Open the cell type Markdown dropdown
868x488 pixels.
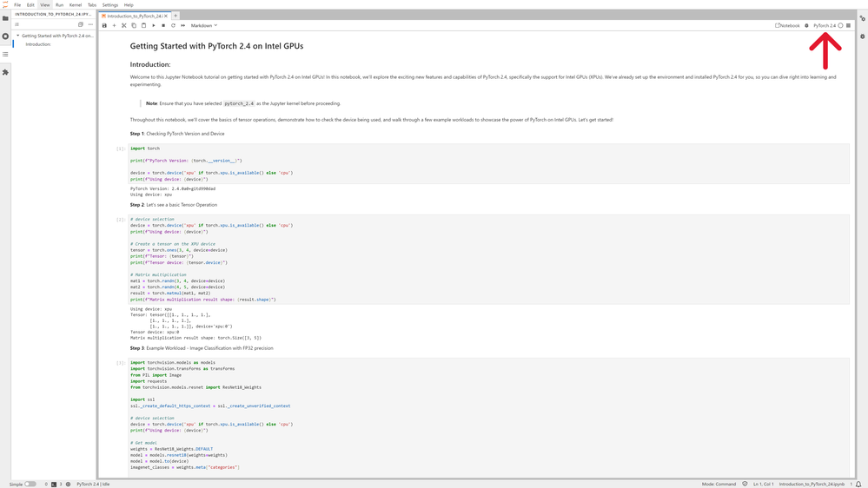[203, 25]
